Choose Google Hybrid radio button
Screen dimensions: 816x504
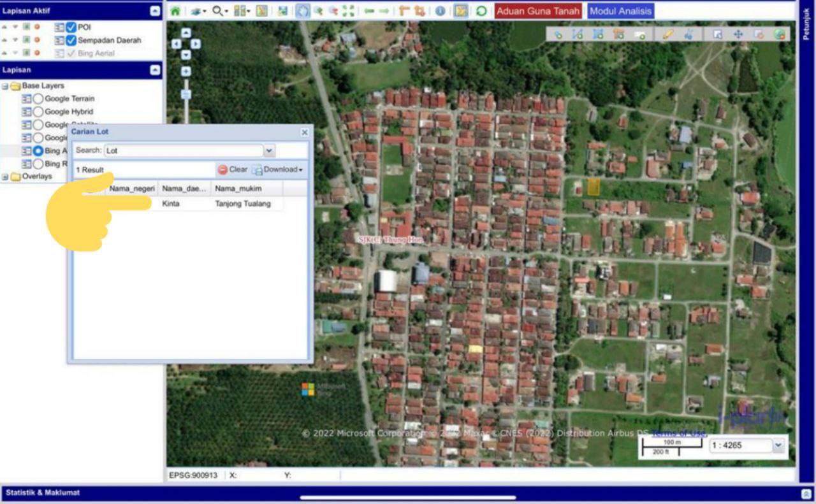tap(38, 112)
